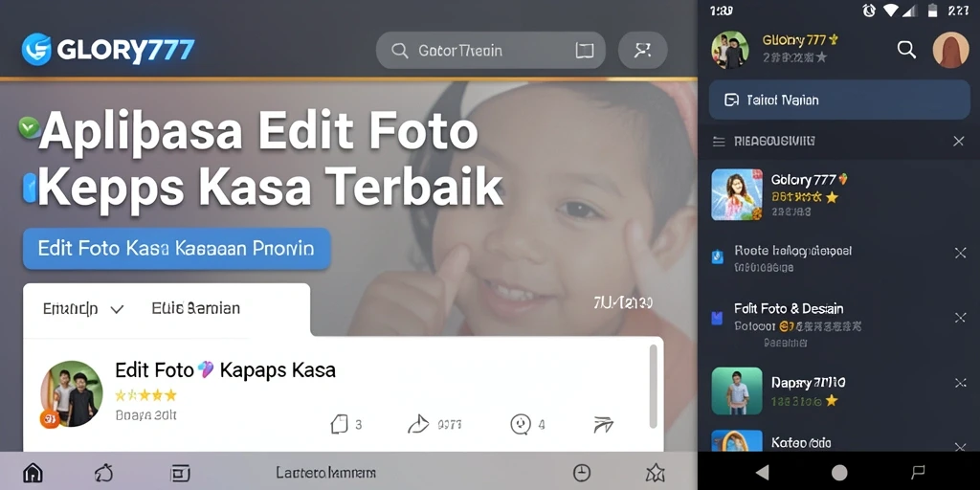Click the Tairot Narian button on phone
Screen dimensions: 980x490
click(x=839, y=100)
